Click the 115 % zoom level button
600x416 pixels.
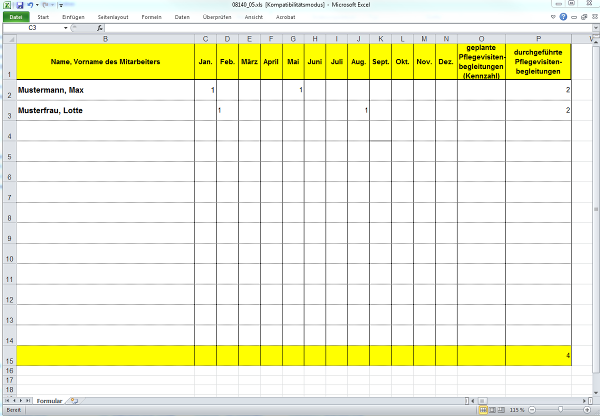(x=516, y=410)
